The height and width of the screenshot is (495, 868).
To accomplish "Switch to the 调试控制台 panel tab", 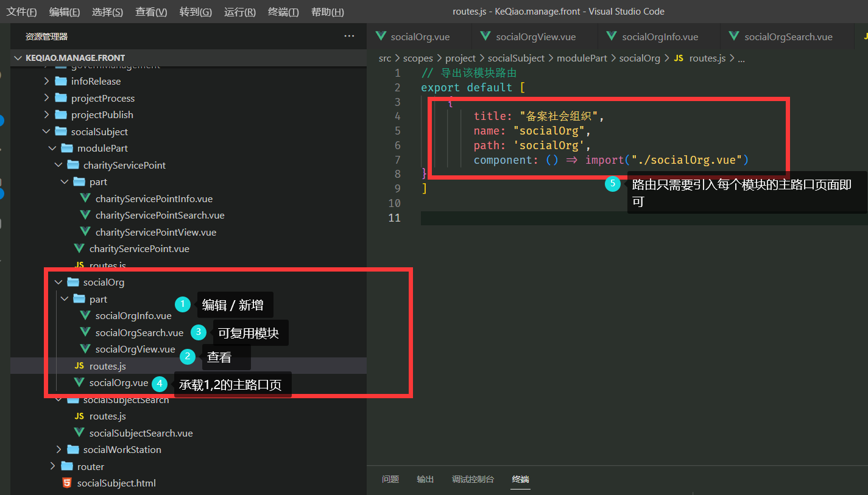I will click(x=473, y=479).
